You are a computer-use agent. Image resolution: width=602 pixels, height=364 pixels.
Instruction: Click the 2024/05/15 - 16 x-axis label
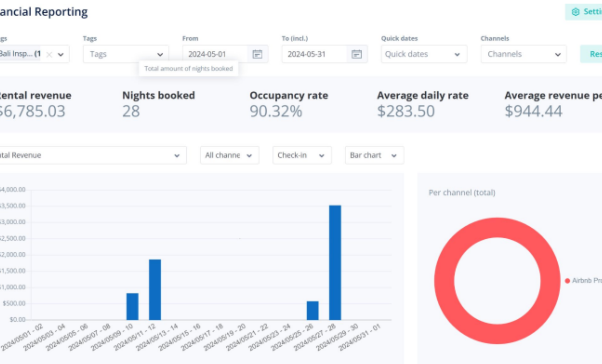(180, 337)
